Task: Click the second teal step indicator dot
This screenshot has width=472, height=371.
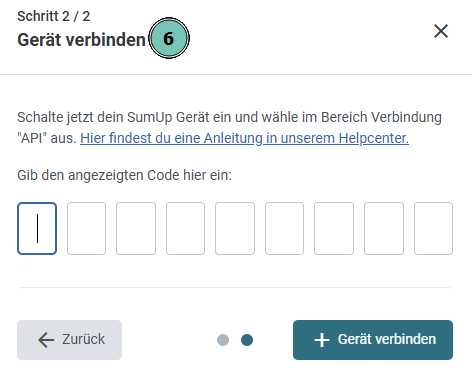Action: [x=247, y=340]
